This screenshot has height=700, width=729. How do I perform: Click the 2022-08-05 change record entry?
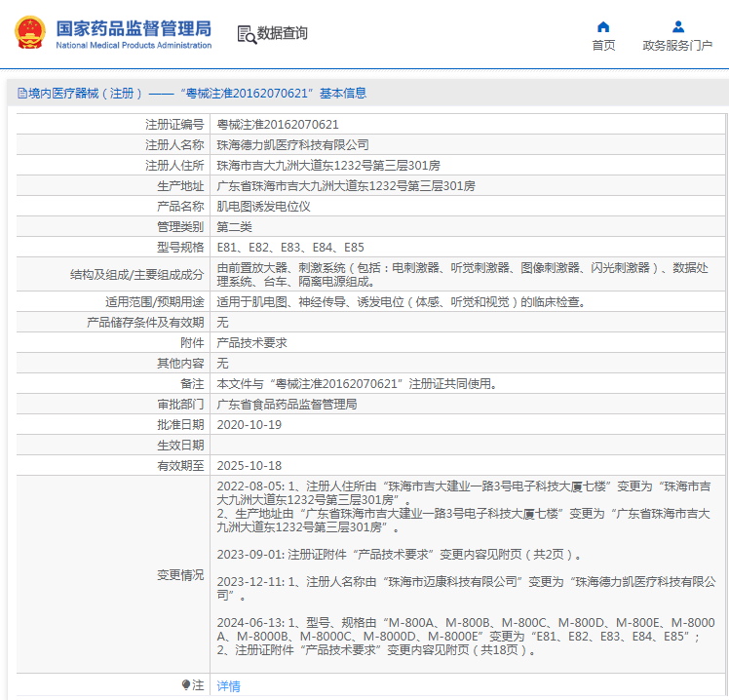click(464, 507)
